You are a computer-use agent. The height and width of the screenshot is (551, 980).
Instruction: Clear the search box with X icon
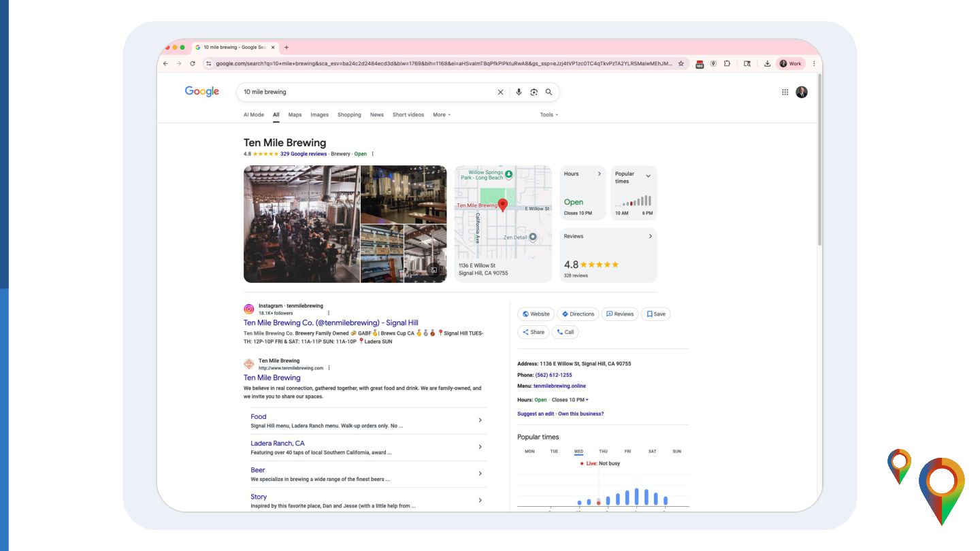(500, 92)
